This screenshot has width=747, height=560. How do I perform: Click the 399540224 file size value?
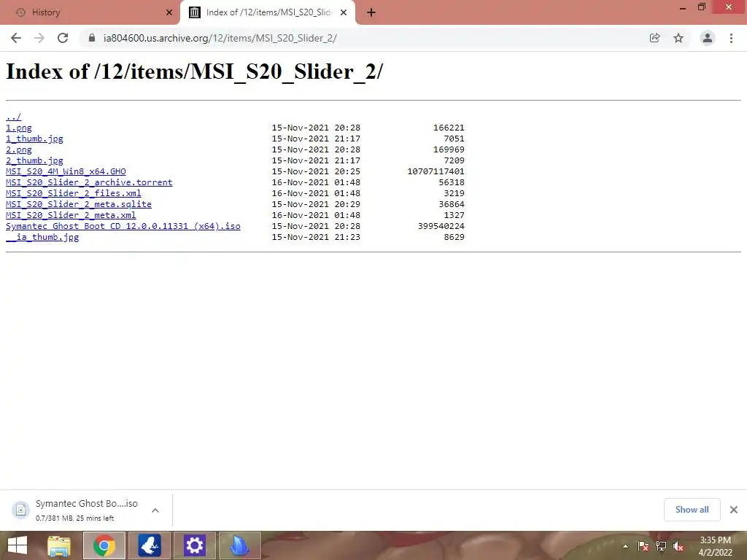click(x=441, y=226)
